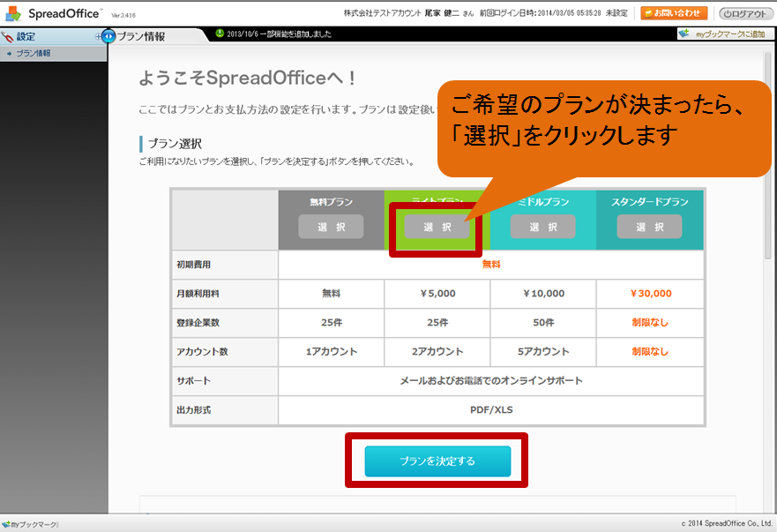Click the PDF/XLS cell

pyautogui.click(x=491, y=410)
